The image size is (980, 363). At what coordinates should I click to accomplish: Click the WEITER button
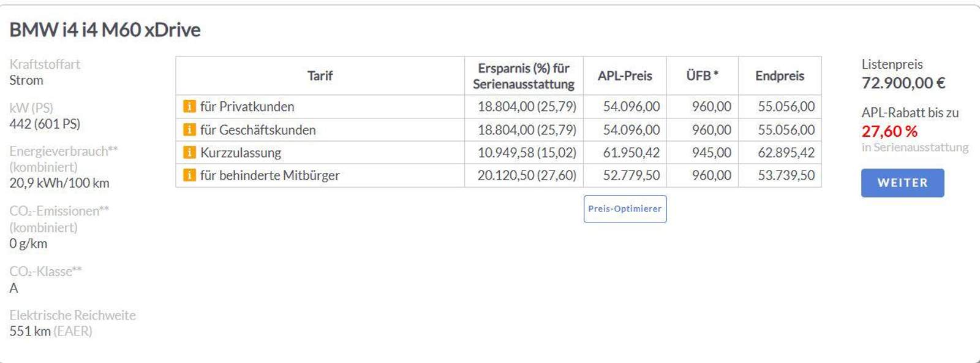[x=902, y=183]
